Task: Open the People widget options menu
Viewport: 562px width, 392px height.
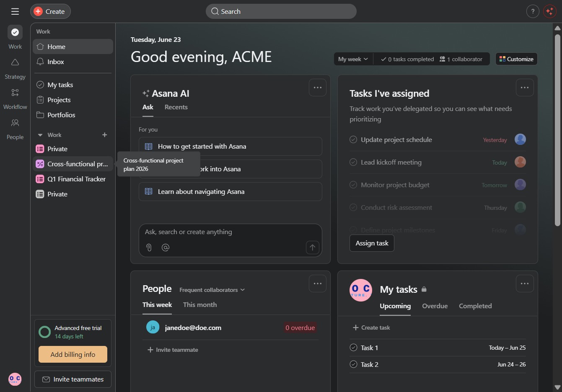Action: pos(318,284)
